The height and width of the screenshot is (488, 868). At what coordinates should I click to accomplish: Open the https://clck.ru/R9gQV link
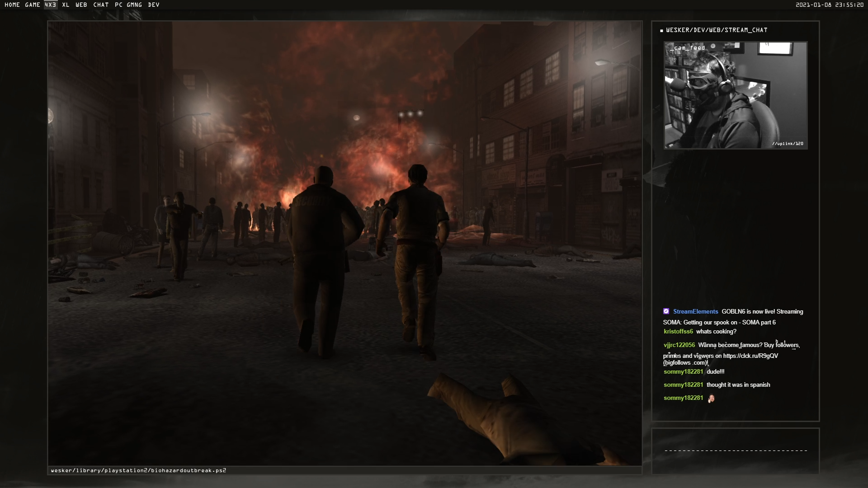pos(750,356)
